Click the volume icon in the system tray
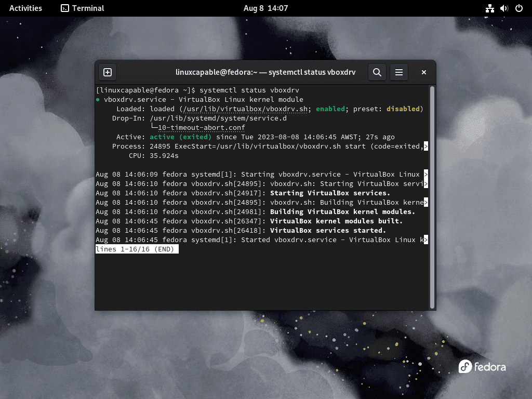Screen dimensions: 532x399 tap(503, 8)
